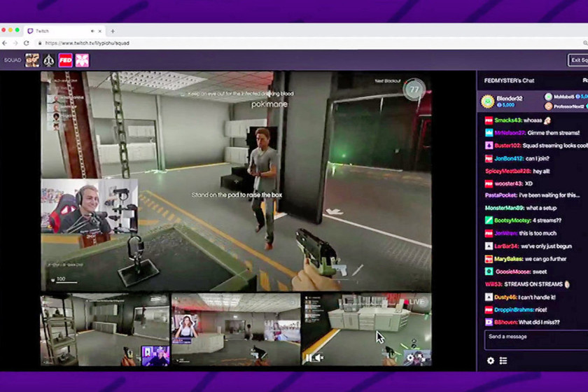The width and height of the screenshot is (588, 392).
Task: Click the username MrNelson27 in chat
Action: 510,133
